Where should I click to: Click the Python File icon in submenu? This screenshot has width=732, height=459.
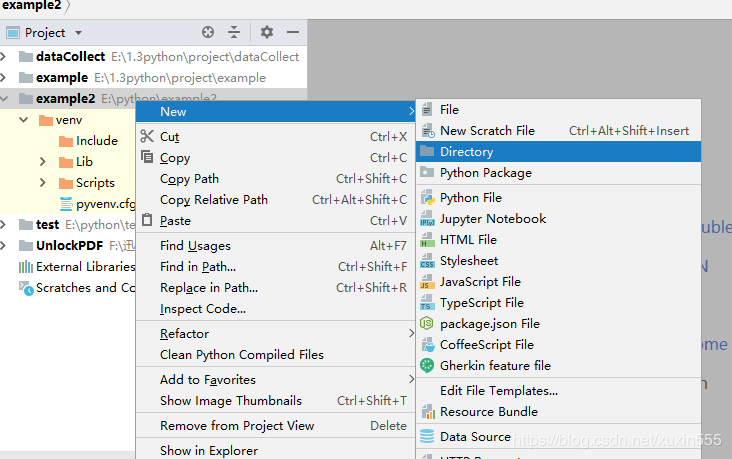pos(427,198)
